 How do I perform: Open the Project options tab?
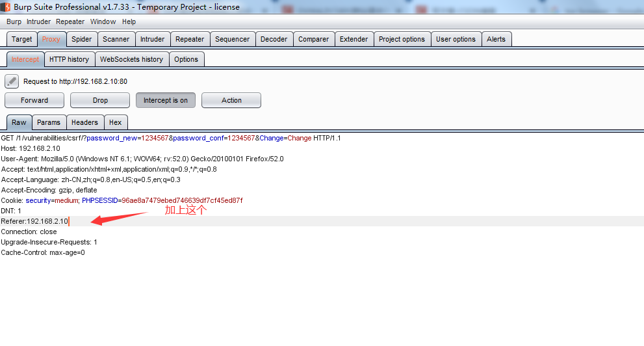tap(402, 39)
